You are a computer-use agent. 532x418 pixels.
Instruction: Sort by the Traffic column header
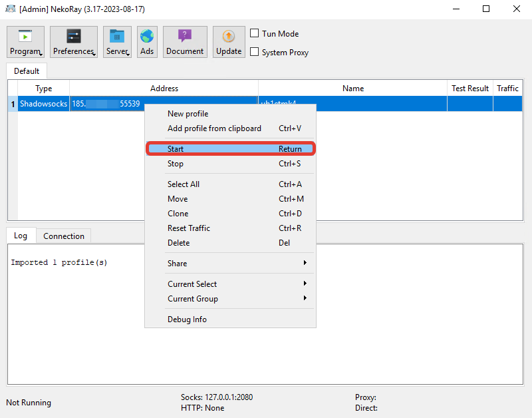tap(507, 89)
